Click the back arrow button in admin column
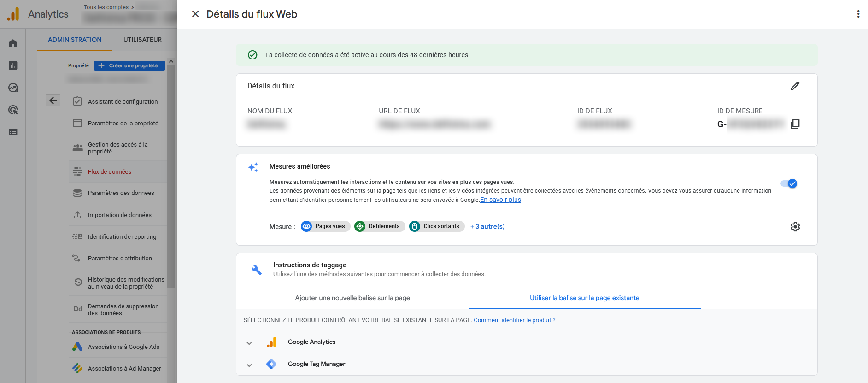The image size is (868, 383). pos(53,100)
